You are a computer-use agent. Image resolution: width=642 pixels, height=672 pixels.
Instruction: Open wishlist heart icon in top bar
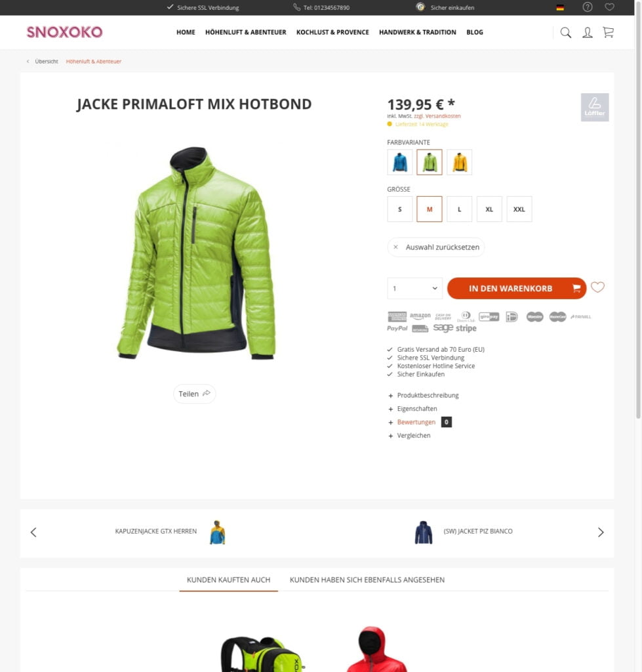[x=609, y=7]
